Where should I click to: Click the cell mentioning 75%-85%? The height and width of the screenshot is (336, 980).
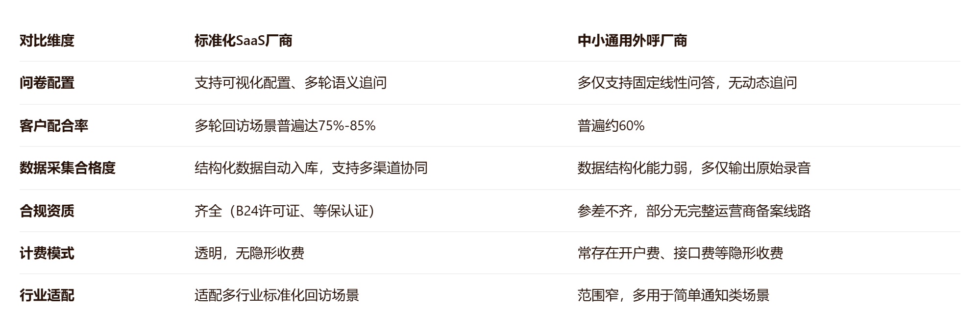coord(285,126)
